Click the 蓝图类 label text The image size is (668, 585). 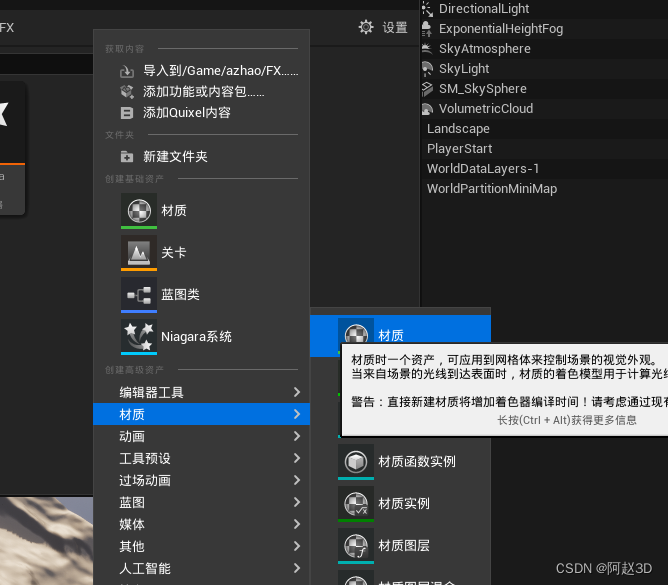coord(180,295)
